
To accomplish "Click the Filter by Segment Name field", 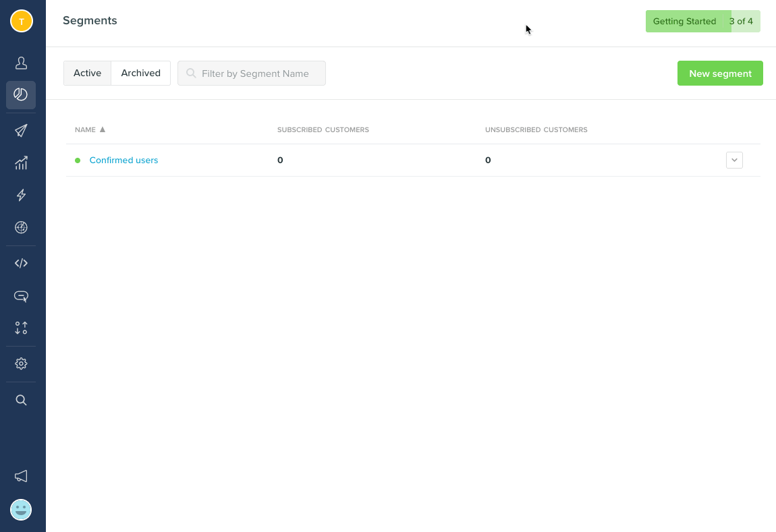I will [x=251, y=73].
